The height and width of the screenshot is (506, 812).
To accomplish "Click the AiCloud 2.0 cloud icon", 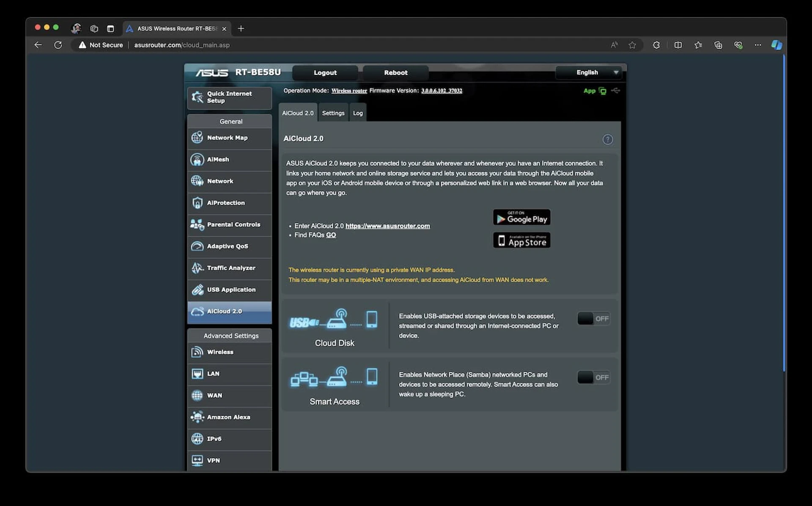I will coord(197,312).
